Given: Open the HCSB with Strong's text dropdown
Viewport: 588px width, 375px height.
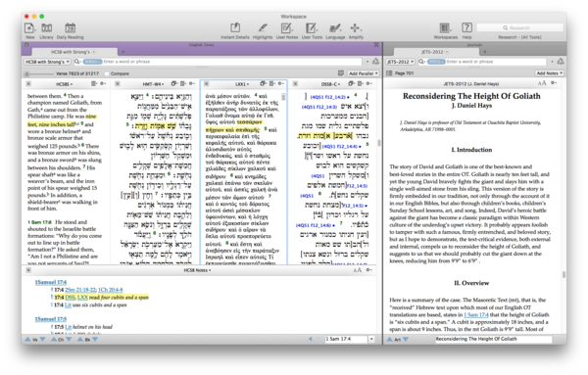Looking at the screenshot, I should point(48,62).
